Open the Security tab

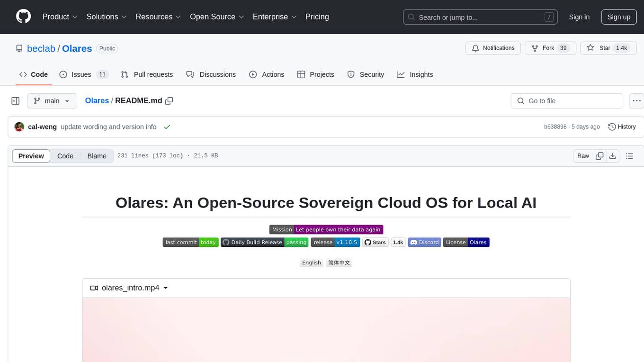pos(366,74)
